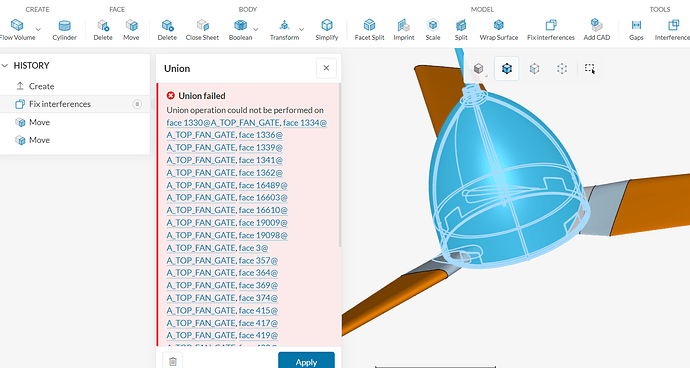Image resolution: width=690 pixels, height=368 pixels.
Task: Open the Gaps tool
Action: (x=636, y=29)
